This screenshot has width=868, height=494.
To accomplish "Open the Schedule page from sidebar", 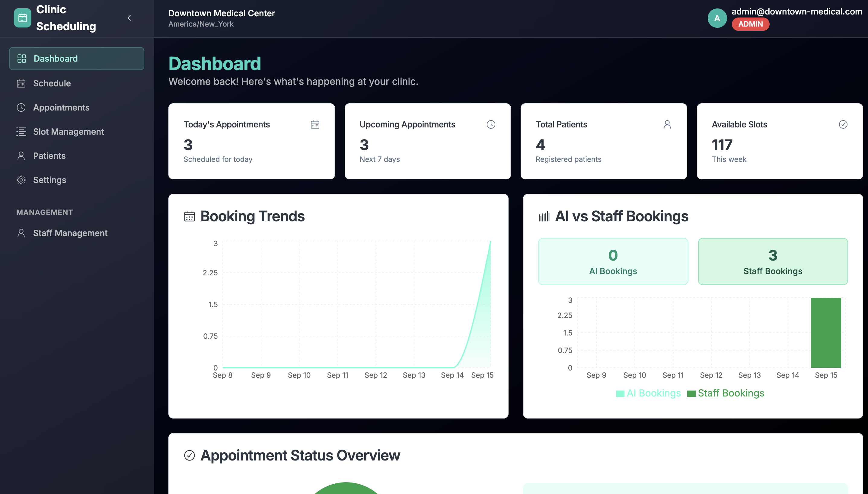I will click(x=52, y=83).
